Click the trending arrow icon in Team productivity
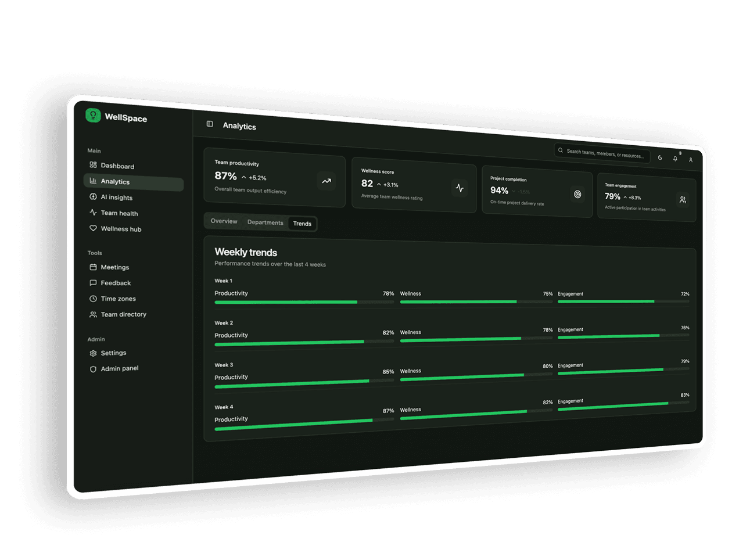 point(326,181)
